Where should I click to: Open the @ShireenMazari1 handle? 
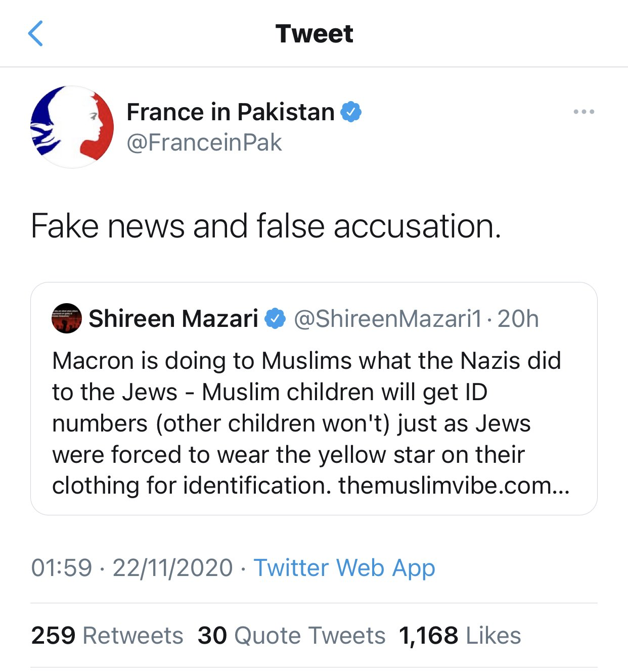point(388,319)
